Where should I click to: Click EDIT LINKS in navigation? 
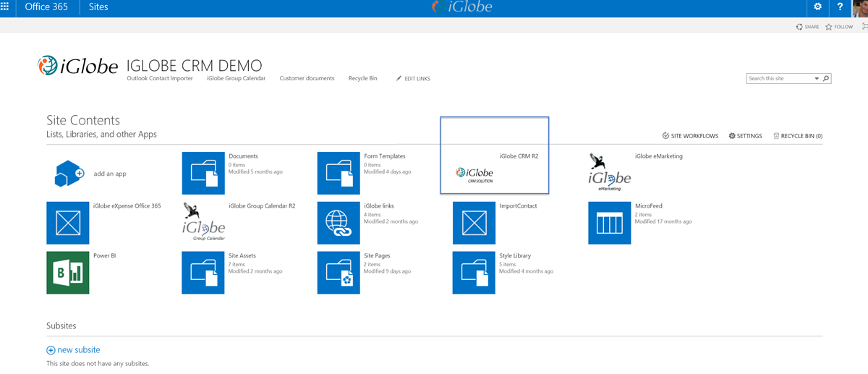[413, 78]
